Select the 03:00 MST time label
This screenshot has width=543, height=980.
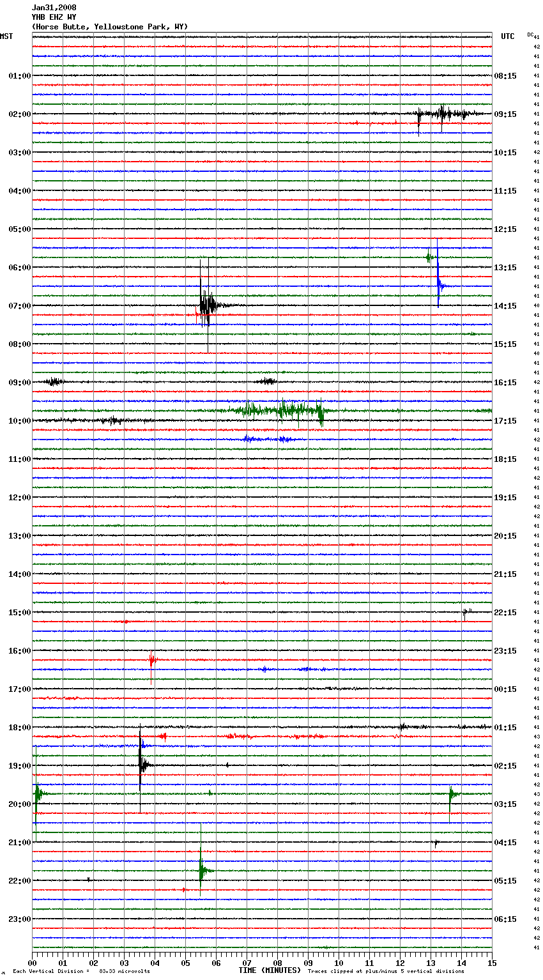coord(20,153)
